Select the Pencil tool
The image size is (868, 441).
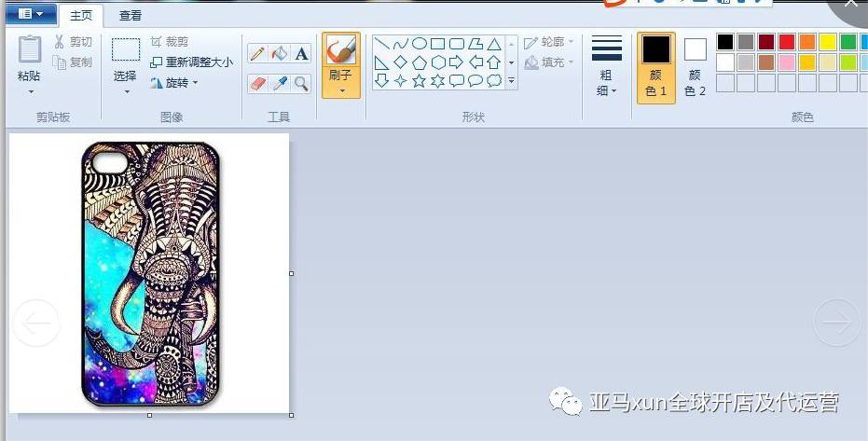tap(257, 54)
